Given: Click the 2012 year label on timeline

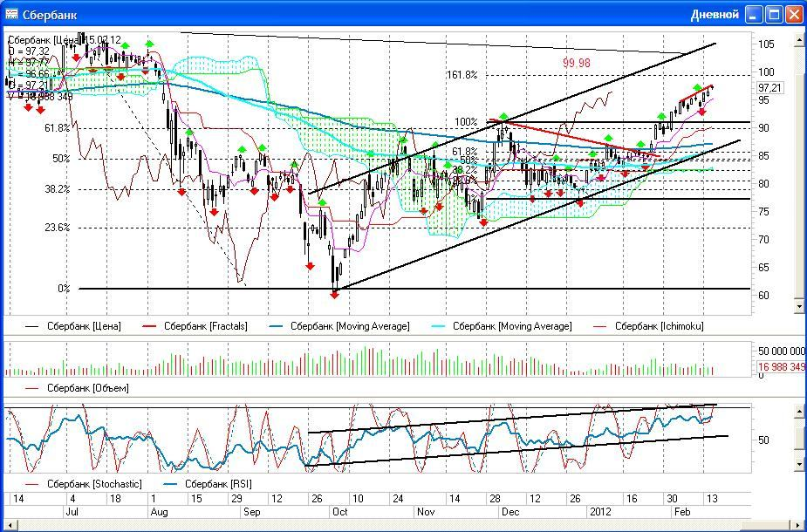Looking at the screenshot, I should click(600, 513).
